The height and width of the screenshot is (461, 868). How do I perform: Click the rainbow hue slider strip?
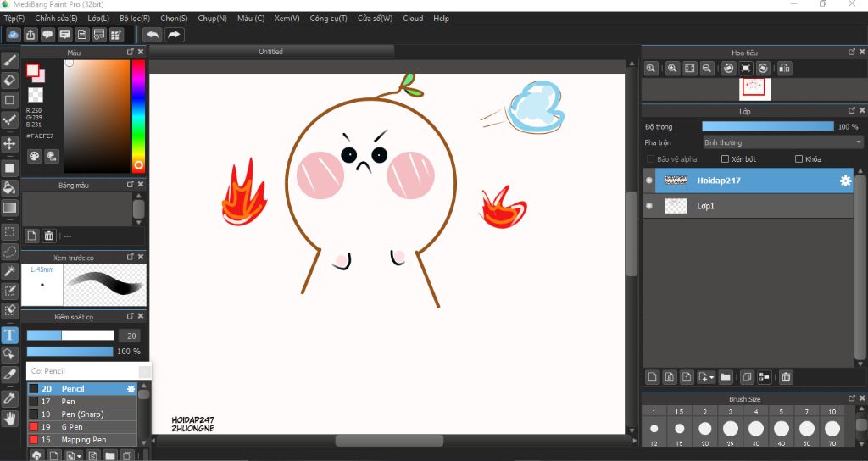pos(138,110)
